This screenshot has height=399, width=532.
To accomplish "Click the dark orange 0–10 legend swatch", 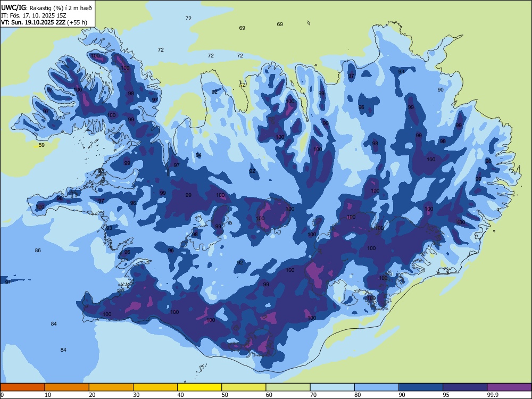I will coord(22,387).
